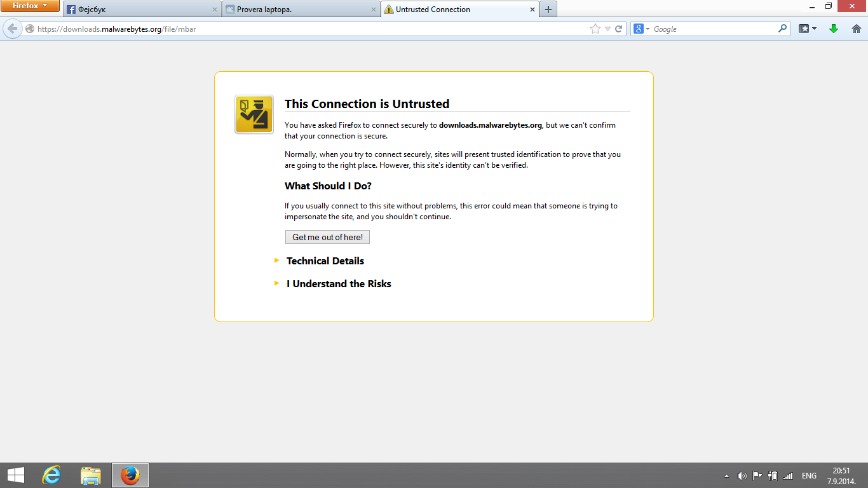Open File Explorer from the taskbar
This screenshot has width=868, height=488.
pyautogui.click(x=91, y=475)
